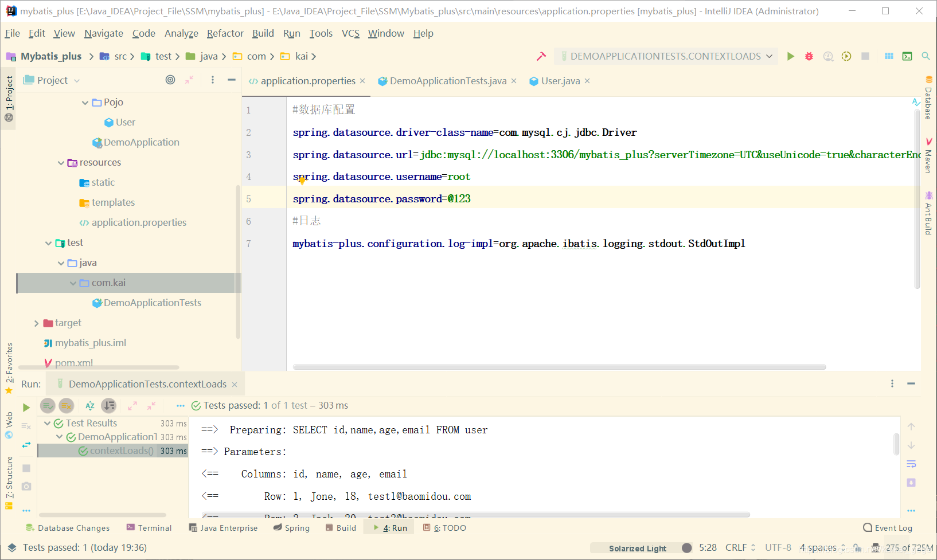Open the 6: TODO tool window
This screenshot has width=937, height=560.
(x=444, y=528)
